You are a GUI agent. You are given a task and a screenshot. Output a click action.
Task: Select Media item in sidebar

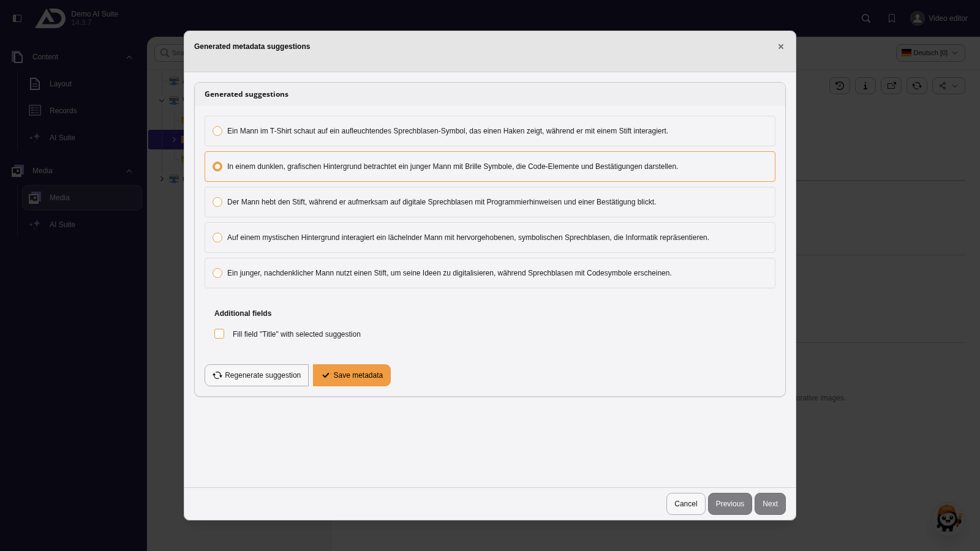pyautogui.click(x=82, y=198)
